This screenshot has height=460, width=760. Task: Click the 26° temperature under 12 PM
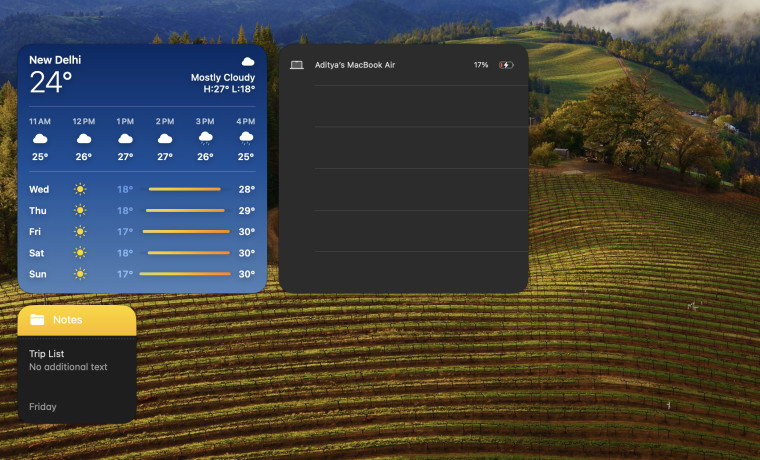[x=84, y=157]
